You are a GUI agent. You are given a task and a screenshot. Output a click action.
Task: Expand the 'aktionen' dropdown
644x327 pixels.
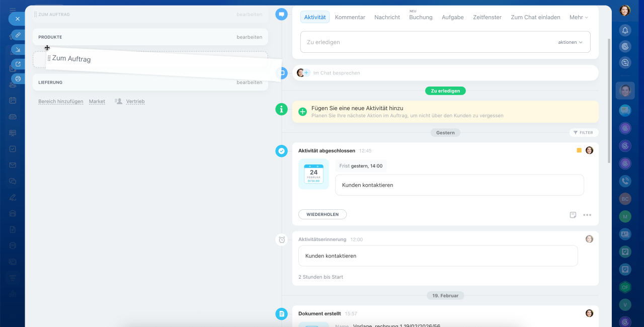(570, 42)
